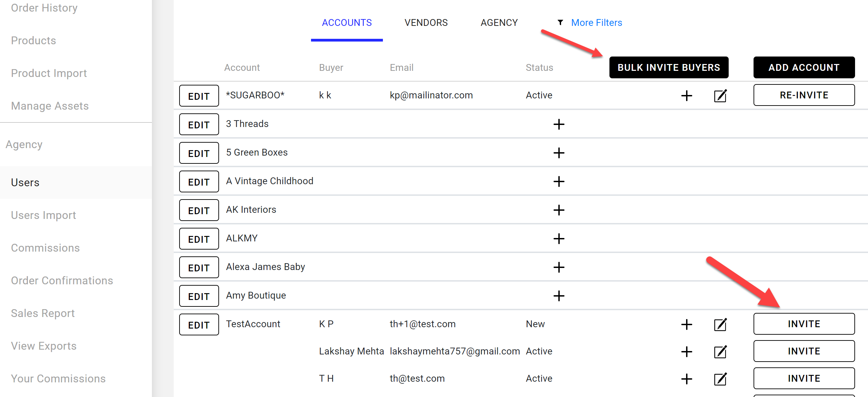
Task: Switch to the Agency tab
Action: click(499, 22)
